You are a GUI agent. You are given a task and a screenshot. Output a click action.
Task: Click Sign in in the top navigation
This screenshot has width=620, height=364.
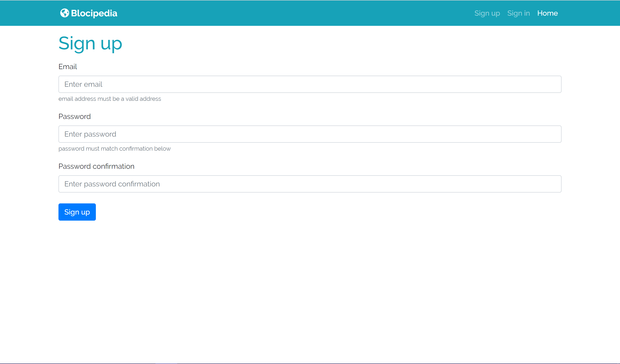point(518,13)
